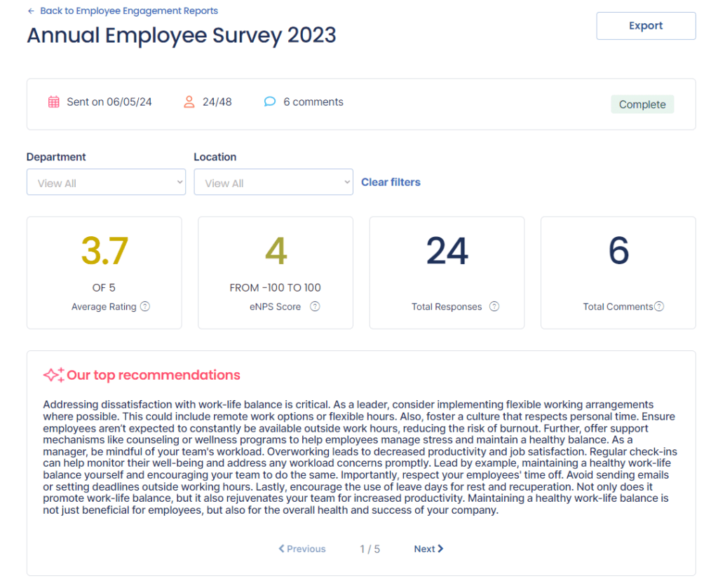Open the Department filter dropdown
This screenshot has height=588, width=718.
[106, 182]
